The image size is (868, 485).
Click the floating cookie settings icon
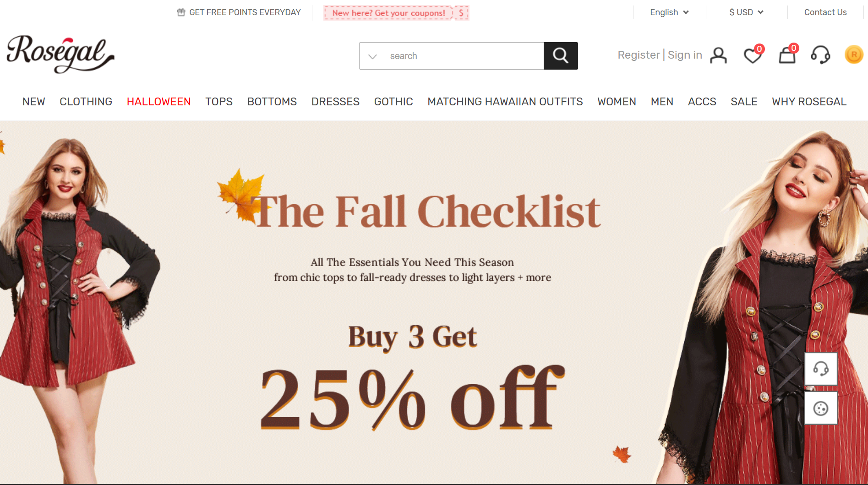click(821, 408)
